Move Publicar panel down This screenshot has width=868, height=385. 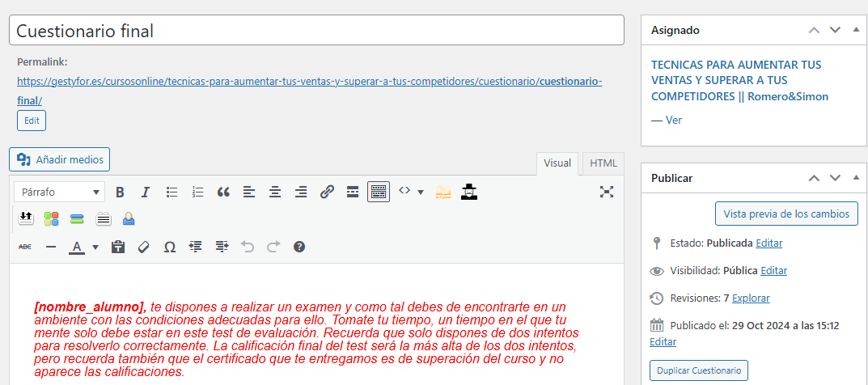tap(835, 178)
